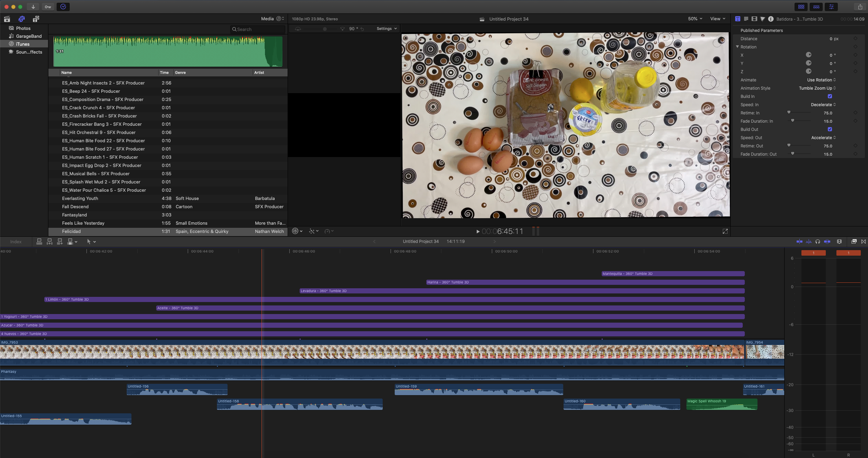Uncheck the Build Out checkbox
The height and width of the screenshot is (458, 868).
point(830,130)
